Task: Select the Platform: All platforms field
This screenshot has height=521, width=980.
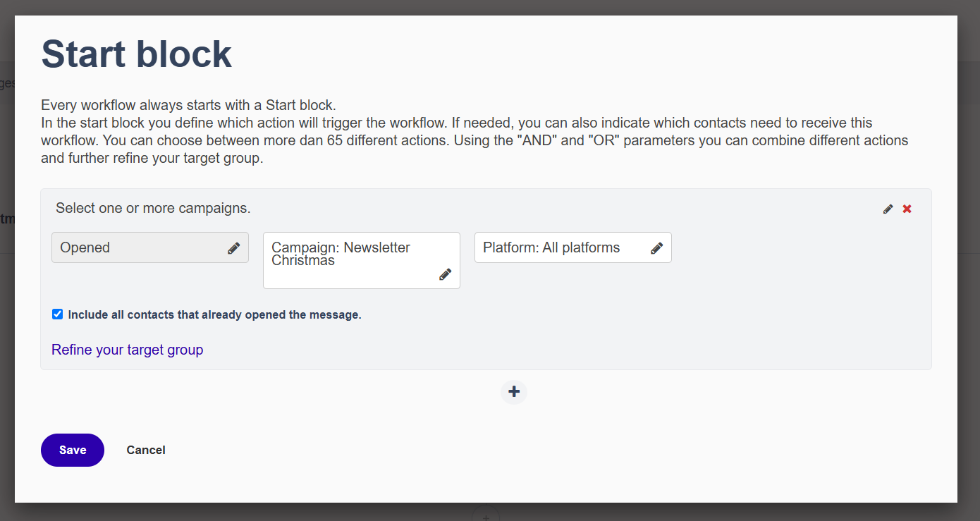Action: 573,247
